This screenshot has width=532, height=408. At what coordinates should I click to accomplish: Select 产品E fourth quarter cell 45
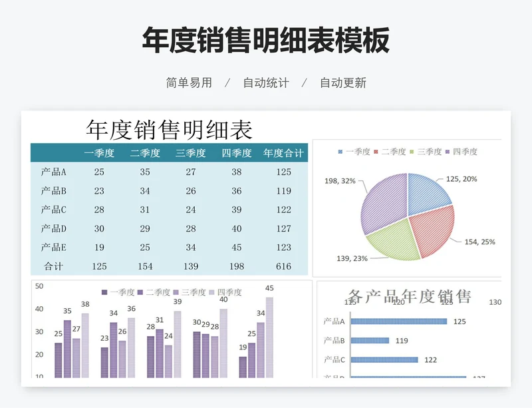click(237, 248)
